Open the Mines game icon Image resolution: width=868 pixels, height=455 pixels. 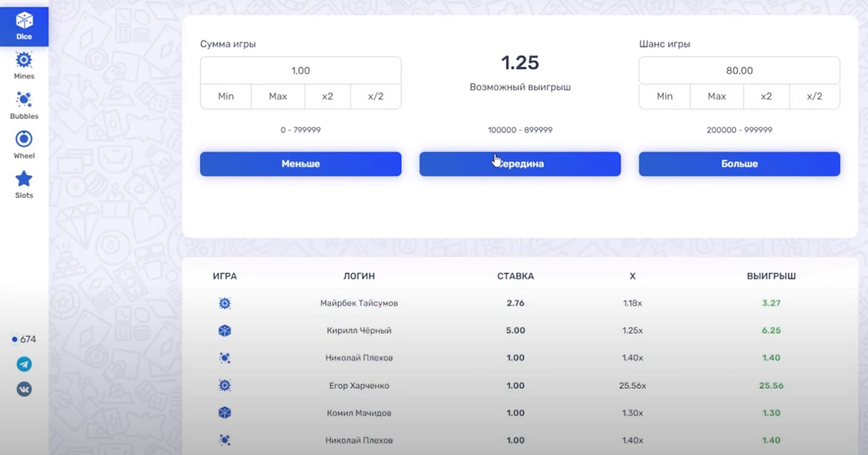point(24,65)
